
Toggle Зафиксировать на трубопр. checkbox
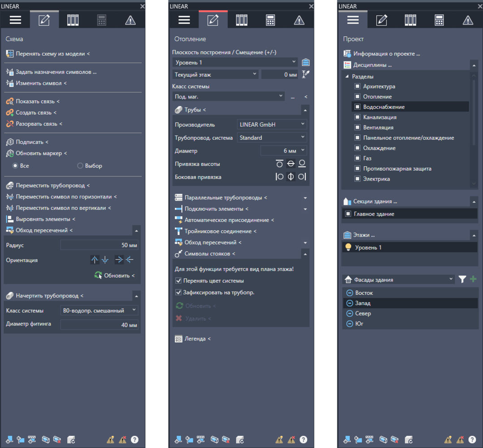(178, 292)
